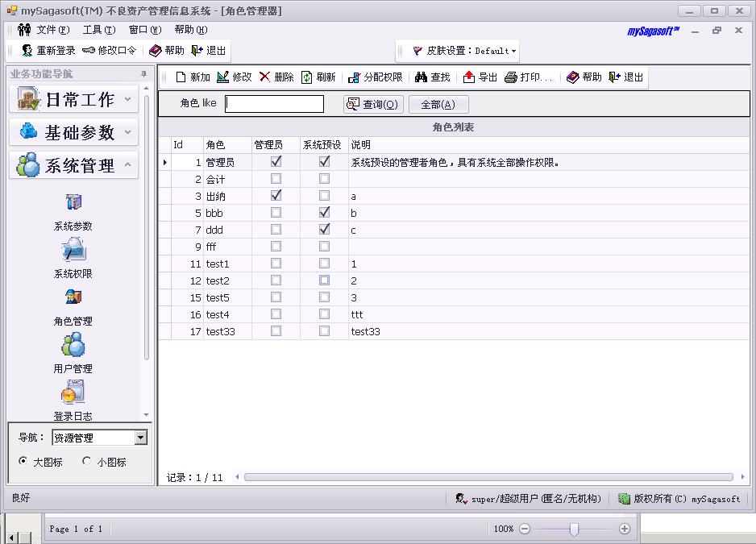Open 登录日志 (Login log) sidebar icon
The height and width of the screenshot is (544, 756).
[x=73, y=392]
